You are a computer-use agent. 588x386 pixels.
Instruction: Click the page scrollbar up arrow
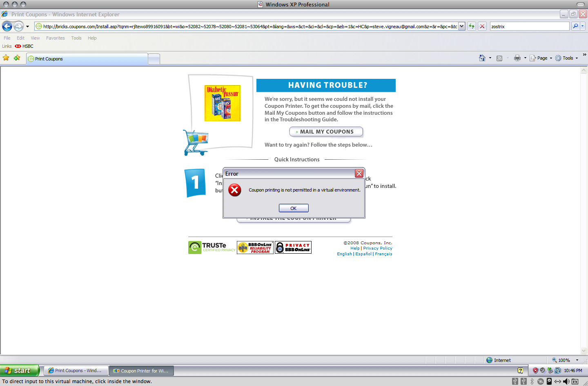(584, 70)
